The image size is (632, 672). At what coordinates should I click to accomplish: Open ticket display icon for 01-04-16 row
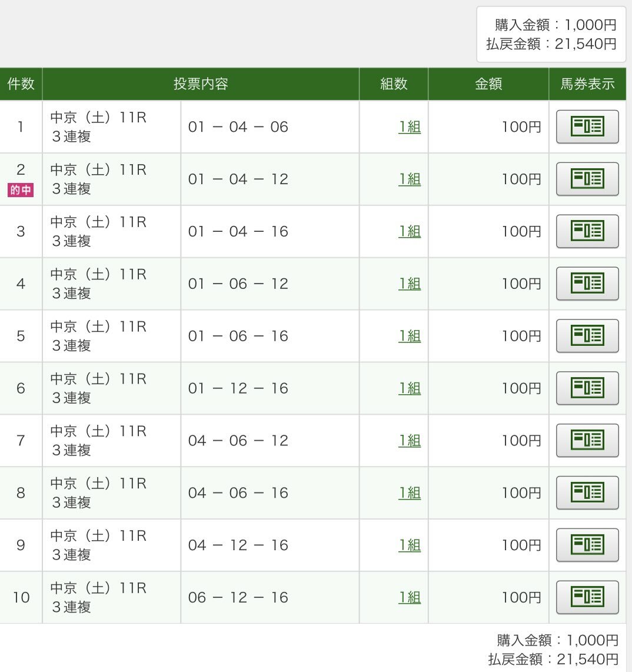click(587, 231)
